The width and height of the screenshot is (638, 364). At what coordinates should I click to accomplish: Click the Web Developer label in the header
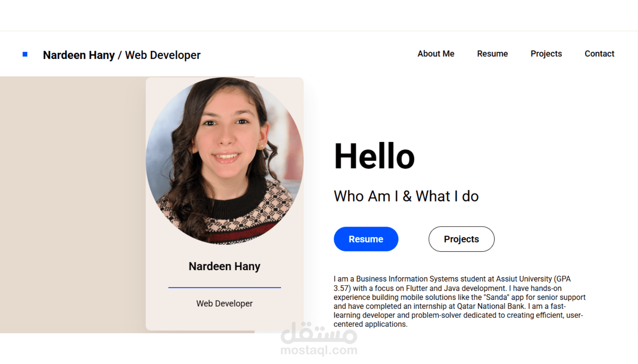(163, 55)
